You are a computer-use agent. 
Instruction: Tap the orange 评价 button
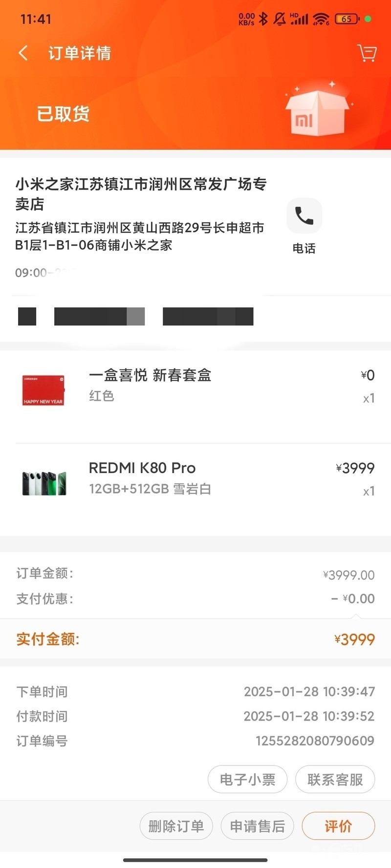click(x=338, y=826)
